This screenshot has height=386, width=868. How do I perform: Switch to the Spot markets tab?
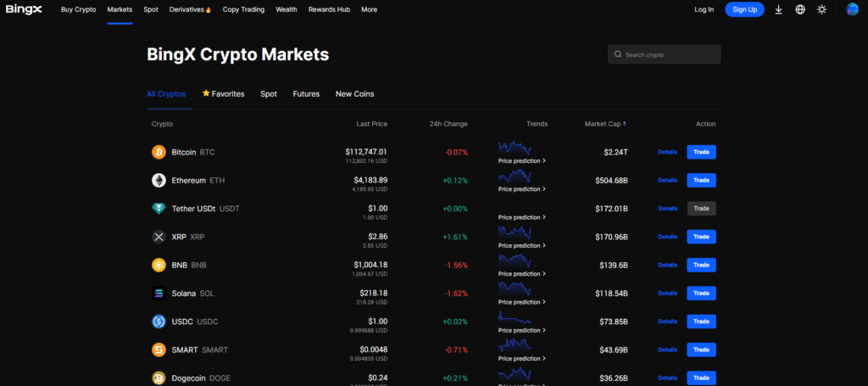coord(269,94)
